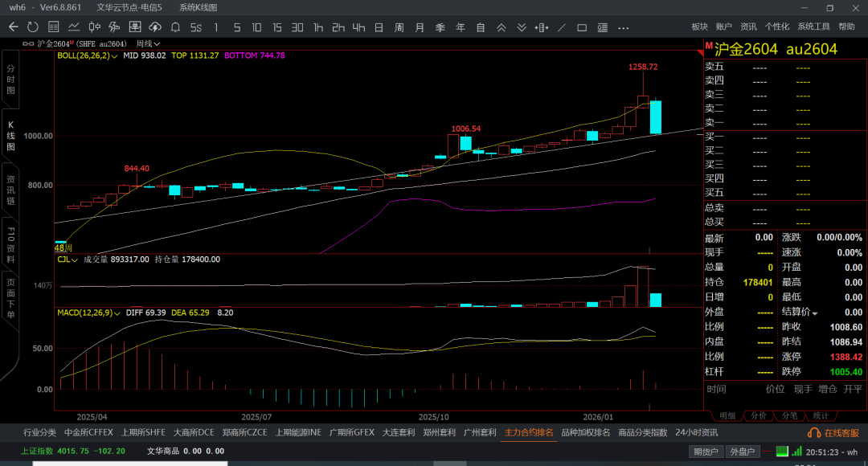The height and width of the screenshot is (466, 868).
Task: Select the 分笔 tab
Action: tap(789, 415)
